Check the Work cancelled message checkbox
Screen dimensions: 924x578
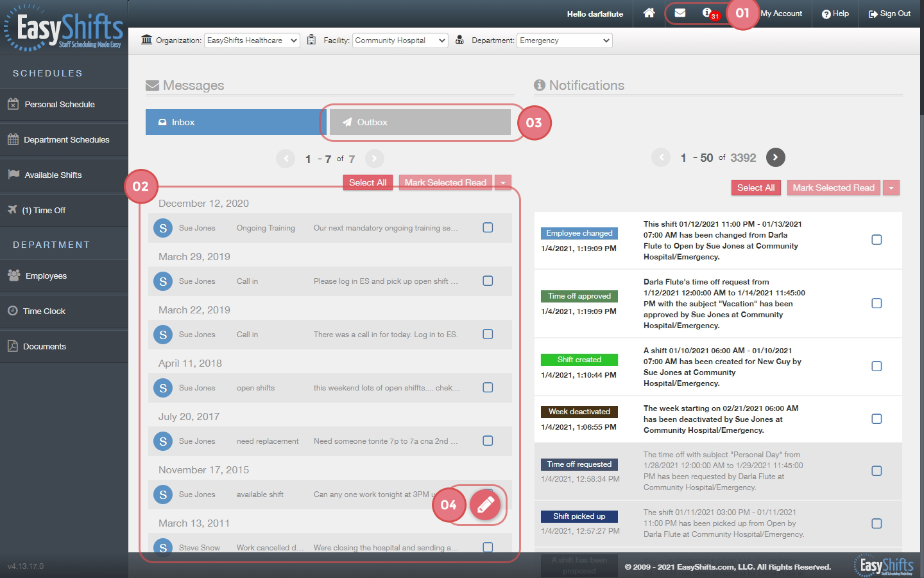point(488,547)
